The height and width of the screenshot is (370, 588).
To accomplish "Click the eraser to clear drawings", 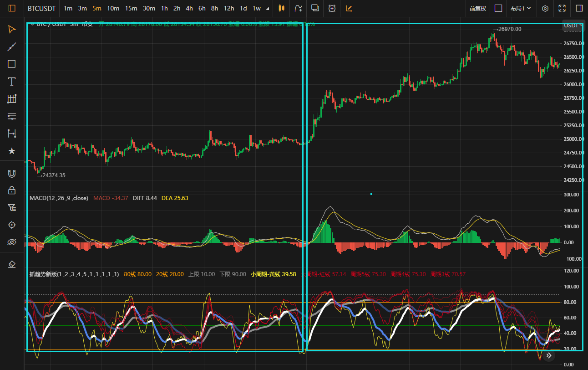I will [x=12, y=264].
